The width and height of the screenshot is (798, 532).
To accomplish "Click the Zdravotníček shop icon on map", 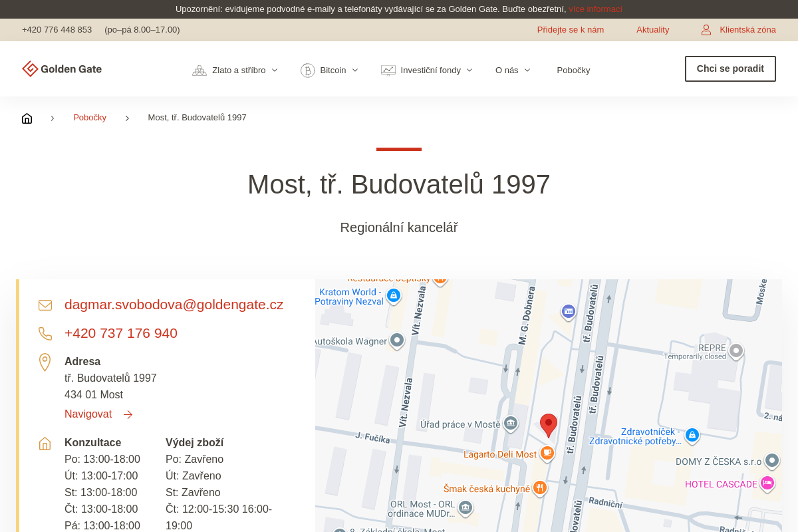I will 692,435.
